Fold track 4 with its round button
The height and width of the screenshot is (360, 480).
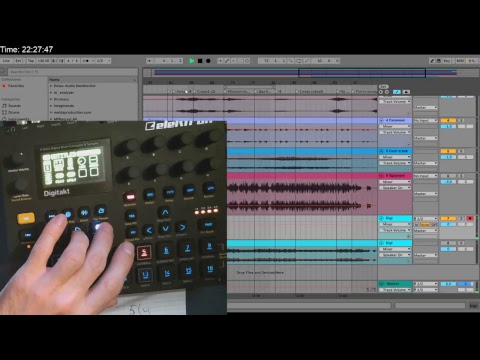[x=382, y=120]
